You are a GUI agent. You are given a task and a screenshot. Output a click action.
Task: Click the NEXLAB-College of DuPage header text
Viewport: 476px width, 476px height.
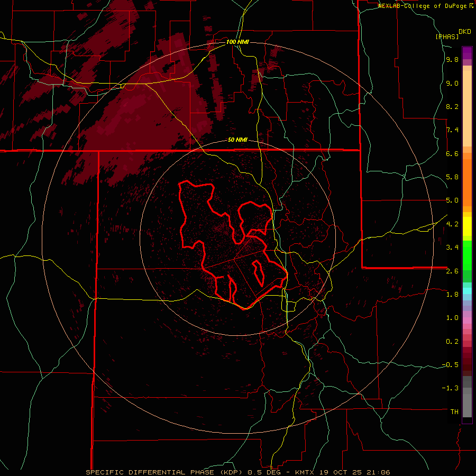click(x=423, y=6)
